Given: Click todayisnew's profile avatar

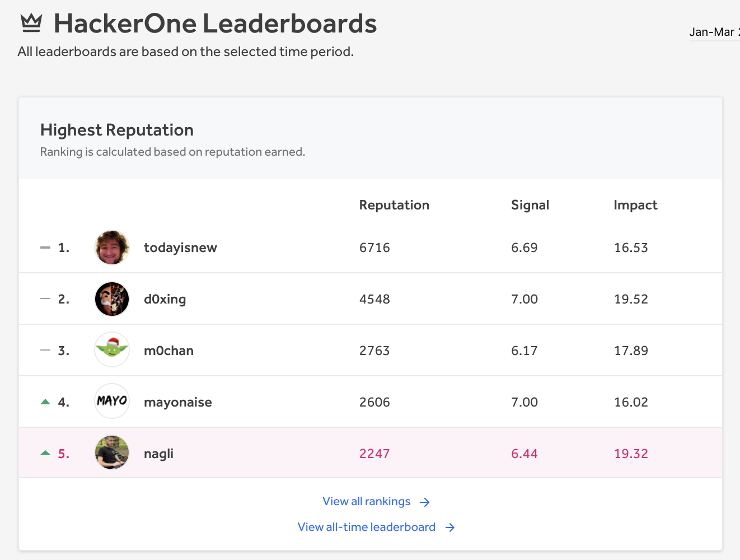Looking at the screenshot, I should (x=112, y=248).
